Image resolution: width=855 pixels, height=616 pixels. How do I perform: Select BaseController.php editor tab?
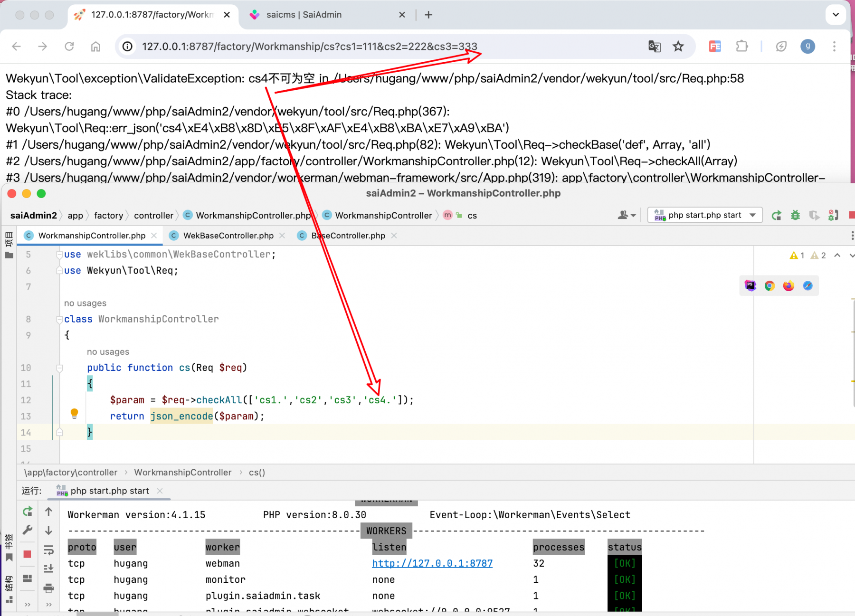[x=348, y=236]
